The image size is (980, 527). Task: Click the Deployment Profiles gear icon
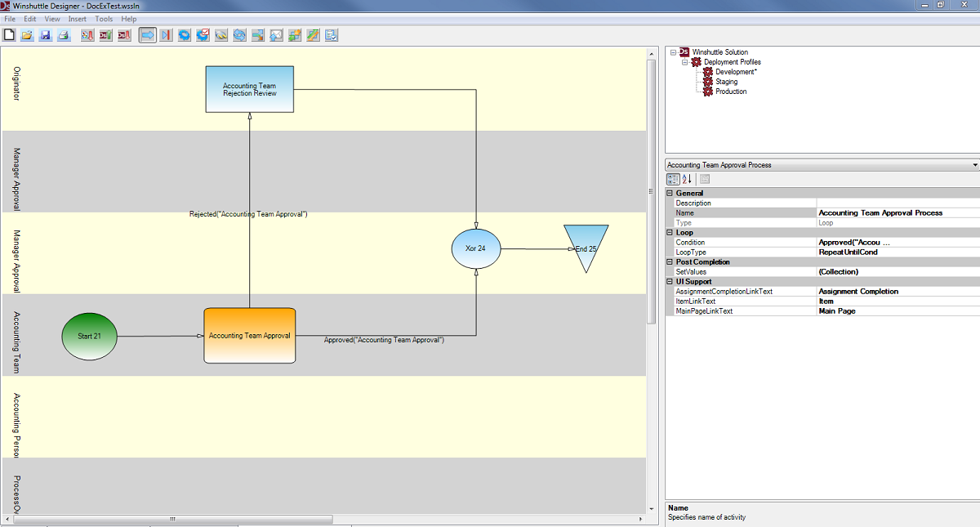(696, 62)
